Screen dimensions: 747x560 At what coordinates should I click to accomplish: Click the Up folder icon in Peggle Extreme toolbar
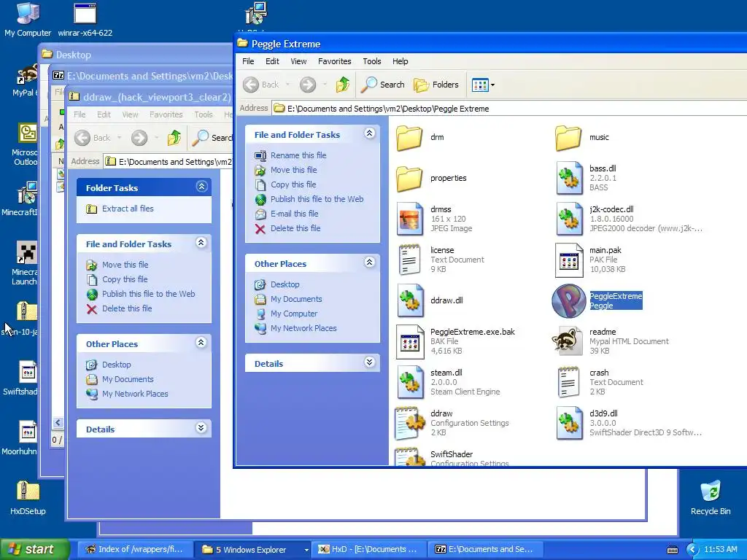(343, 85)
